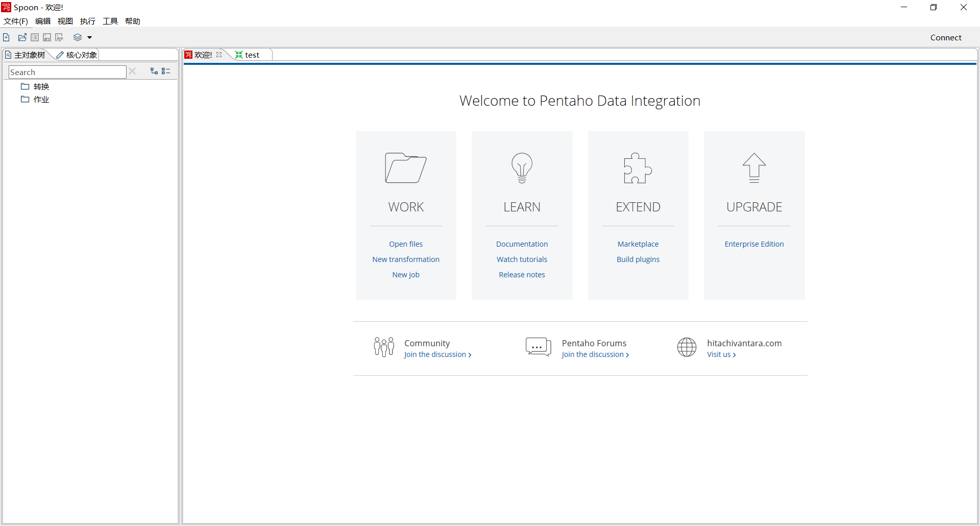Click the Save file toolbar icon
This screenshot has width=980, height=526.
[47, 37]
